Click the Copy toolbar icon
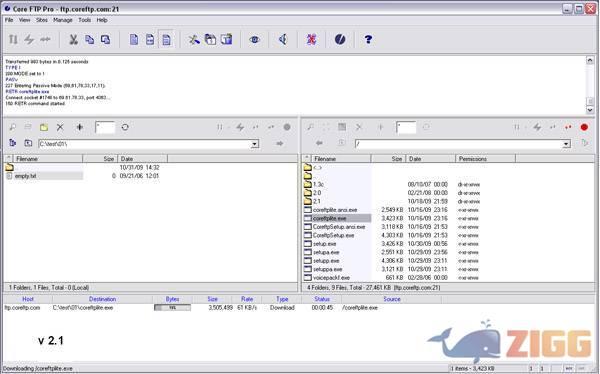This screenshot has height=374, width=600. [x=90, y=39]
